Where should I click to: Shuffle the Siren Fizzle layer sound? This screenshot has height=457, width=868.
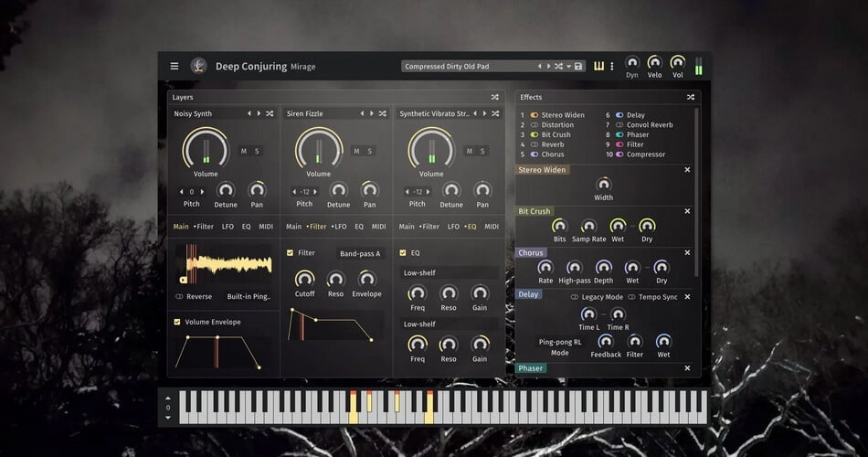(x=383, y=113)
